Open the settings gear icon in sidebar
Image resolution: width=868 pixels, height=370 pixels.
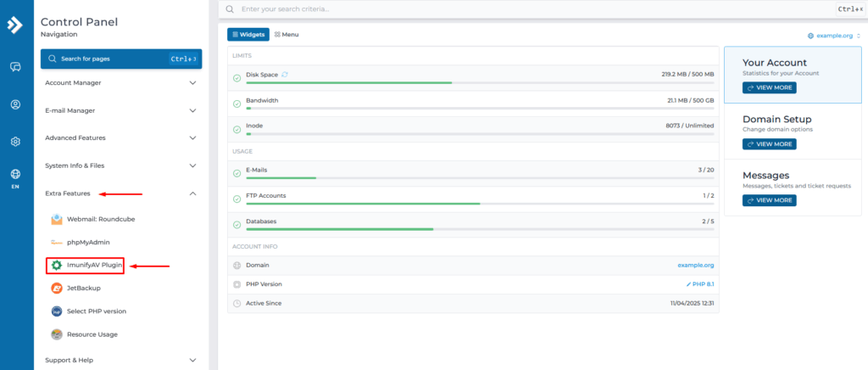tap(15, 142)
